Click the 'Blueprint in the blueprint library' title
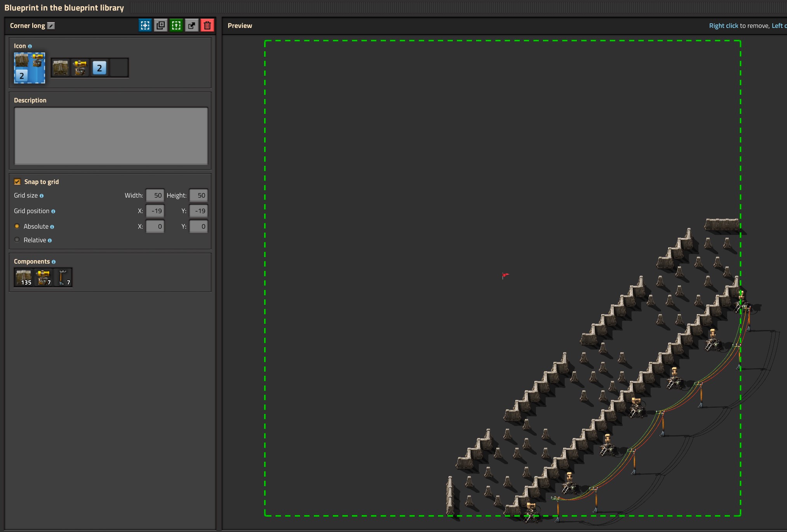Screen dimensions: 787x532 [64, 8]
